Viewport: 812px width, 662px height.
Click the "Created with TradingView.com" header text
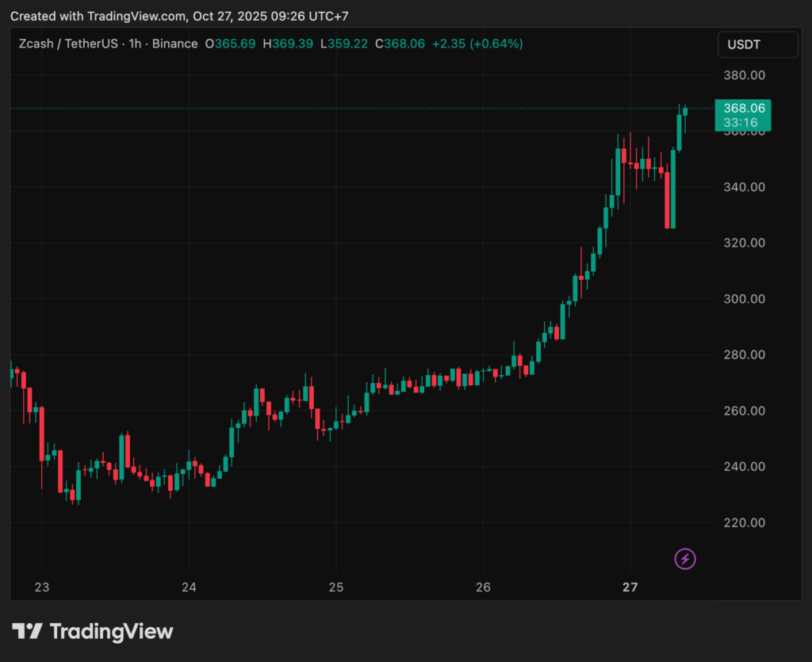(x=99, y=16)
